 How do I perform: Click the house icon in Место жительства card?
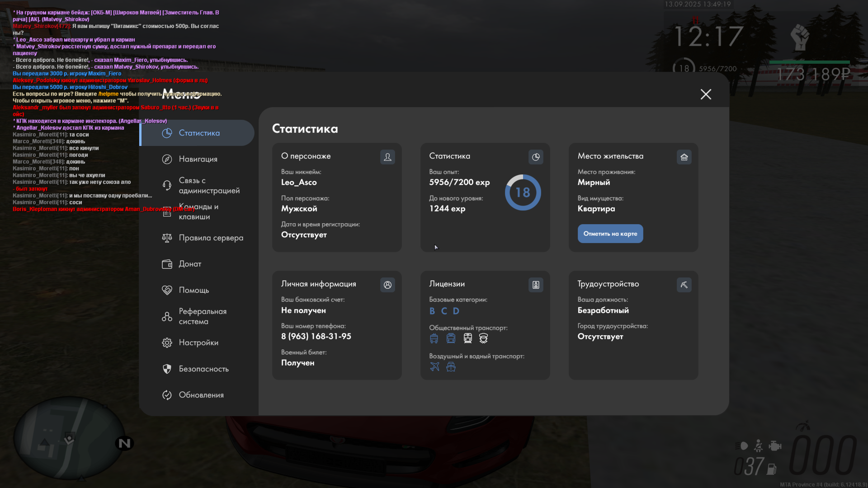[x=684, y=157]
